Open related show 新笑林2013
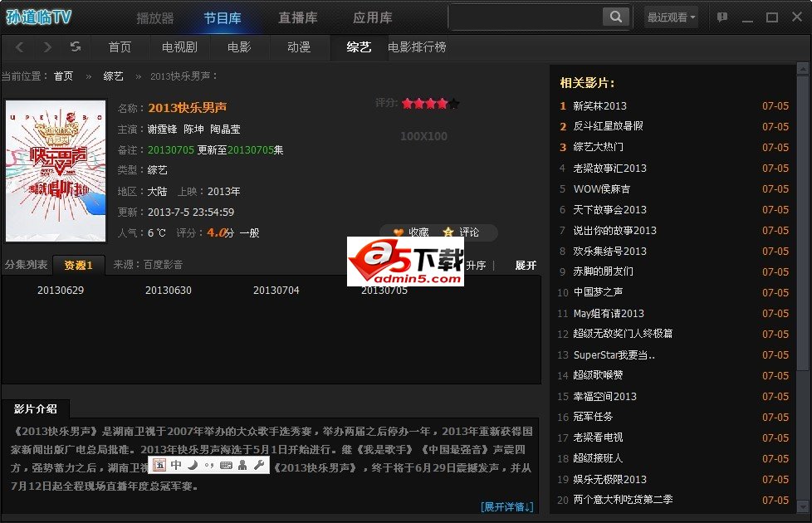Image resolution: width=812 pixels, height=523 pixels. 599,105
